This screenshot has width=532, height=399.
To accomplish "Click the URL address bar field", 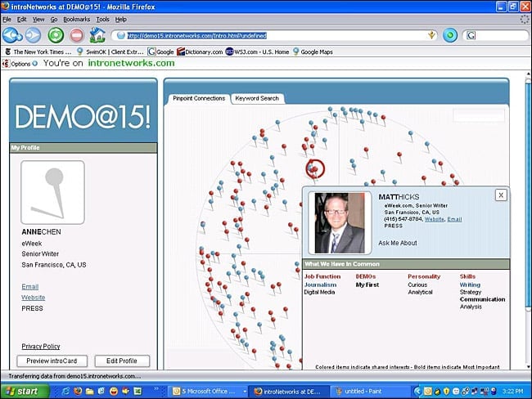I will coord(274,35).
